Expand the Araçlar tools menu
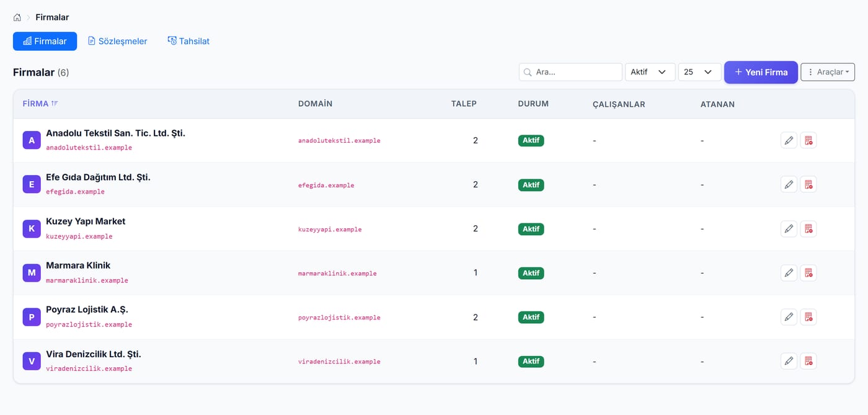 pyautogui.click(x=828, y=72)
